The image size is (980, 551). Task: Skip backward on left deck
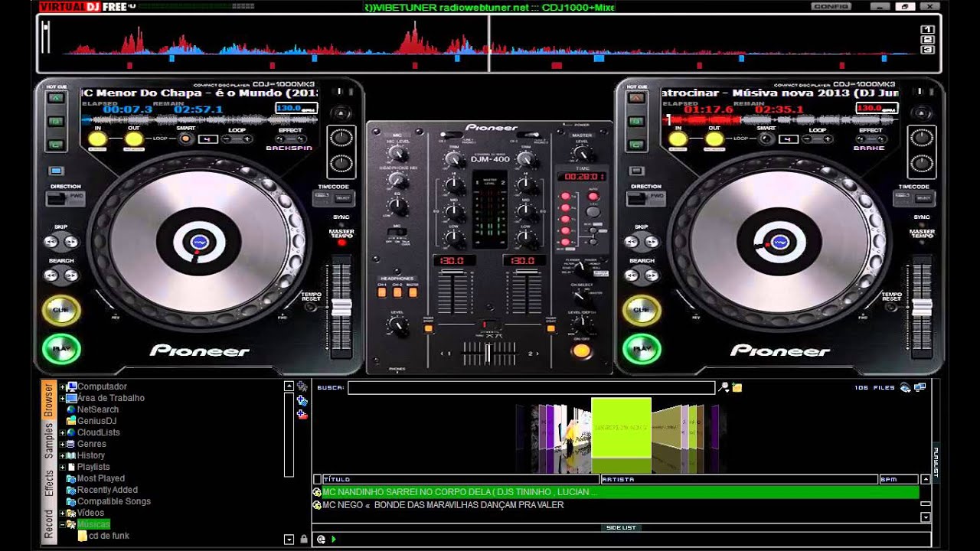[x=52, y=242]
